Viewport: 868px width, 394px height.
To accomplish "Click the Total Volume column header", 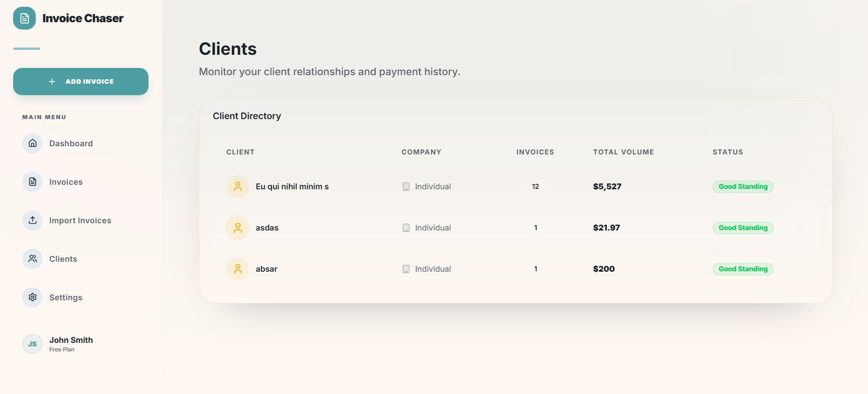I will click(623, 152).
